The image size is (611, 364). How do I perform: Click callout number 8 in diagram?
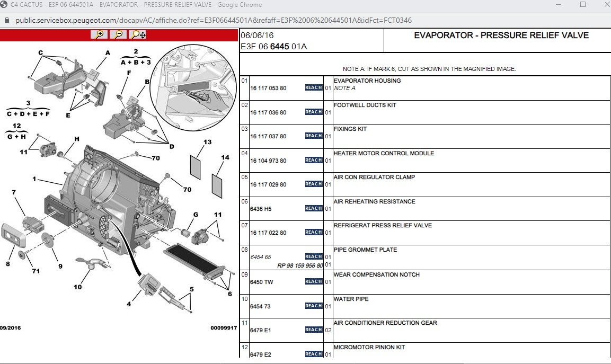click(8, 264)
